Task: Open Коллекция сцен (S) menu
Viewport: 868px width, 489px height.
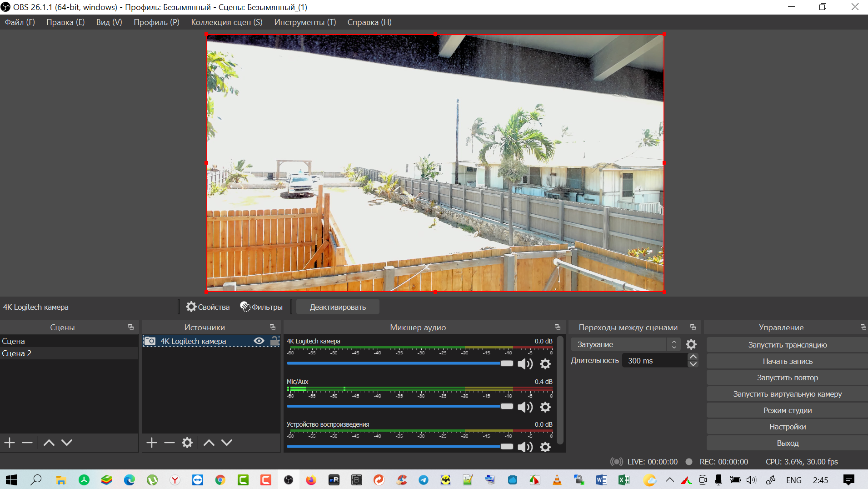Action: coord(227,22)
